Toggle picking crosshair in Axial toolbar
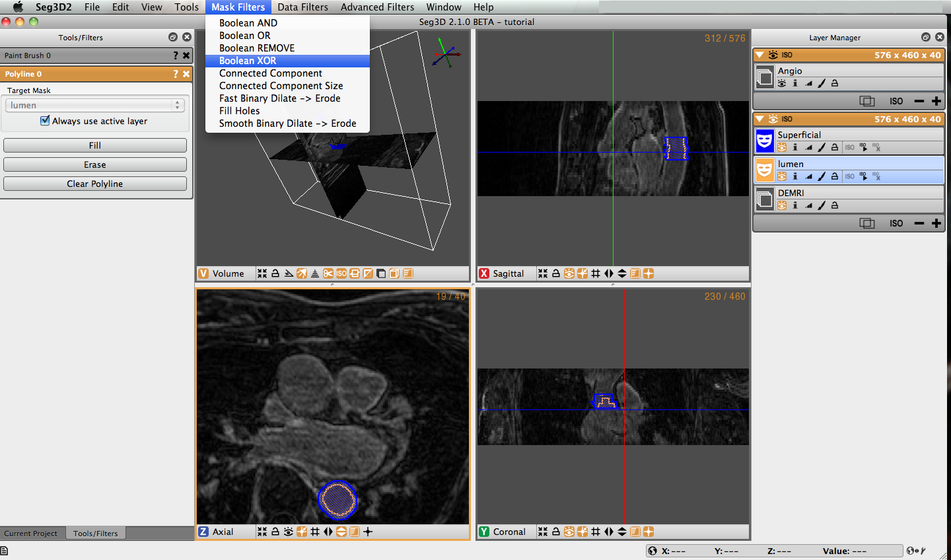 pyautogui.click(x=368, y=532)
